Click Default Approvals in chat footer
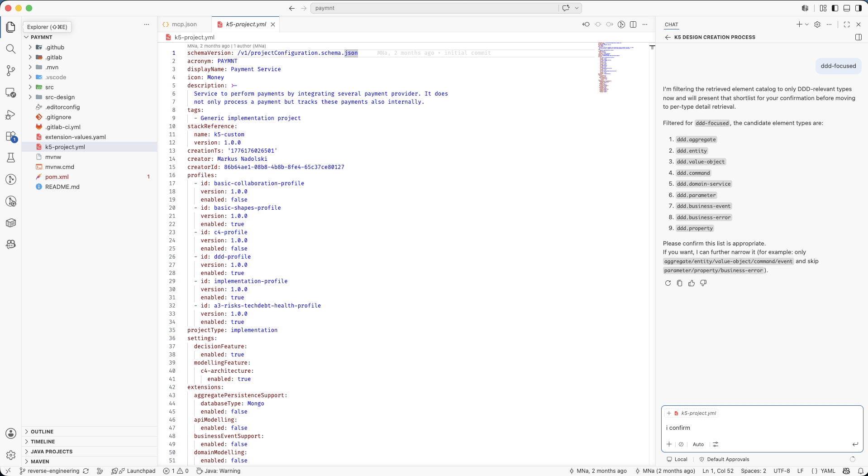 tap(724, 459)
